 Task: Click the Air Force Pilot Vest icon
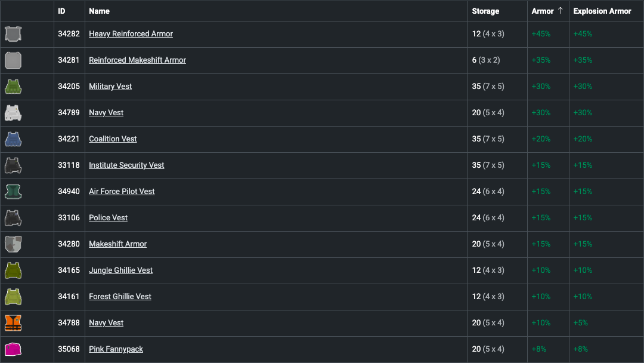pos(13,192)
